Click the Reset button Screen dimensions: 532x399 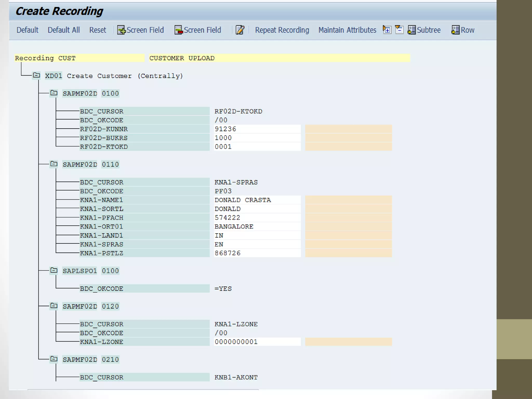[x=97, y=30]
